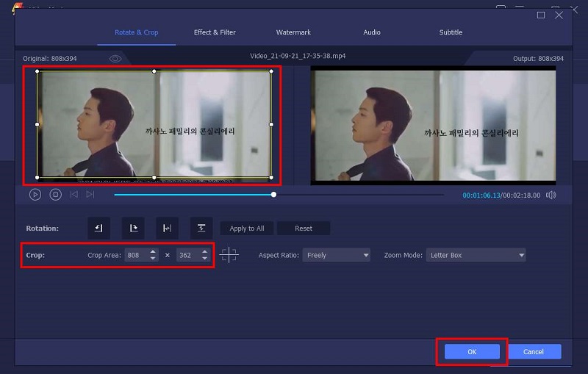Flip the video horizontally
The image size is (588, 374).
167,229
